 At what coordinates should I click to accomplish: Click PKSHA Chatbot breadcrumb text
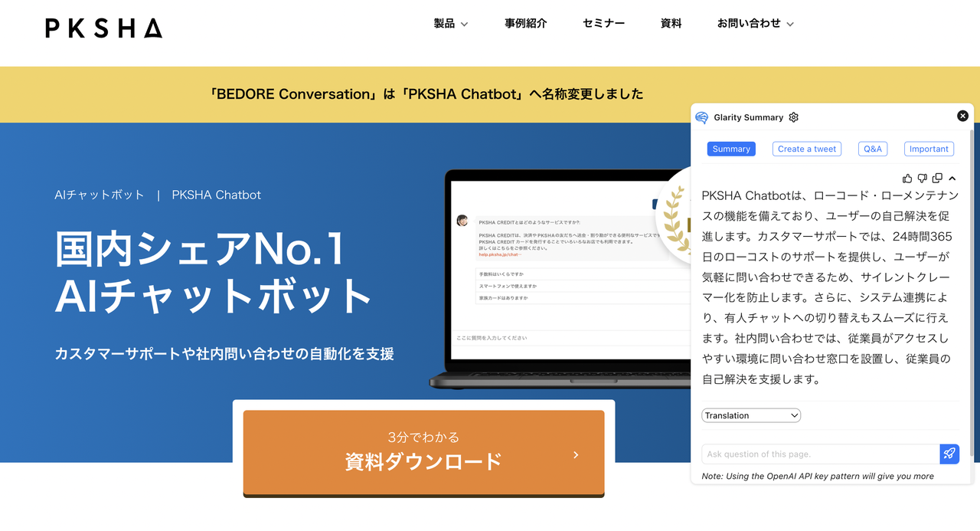[217, 195]
